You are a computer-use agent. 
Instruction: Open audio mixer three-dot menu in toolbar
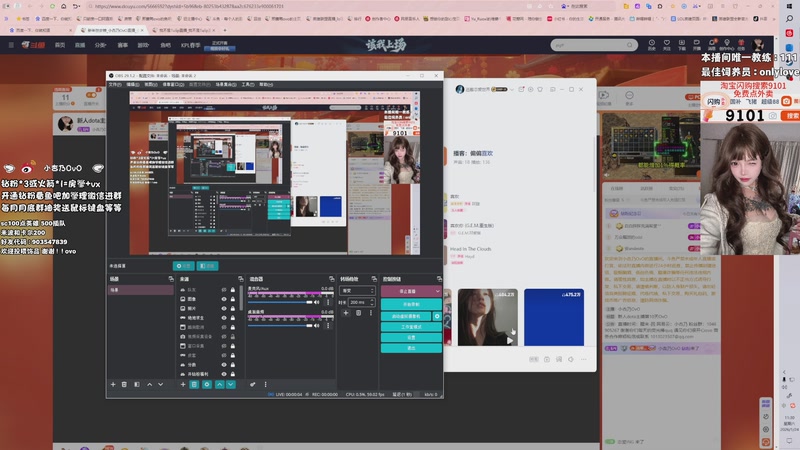(x=265, y=384)
